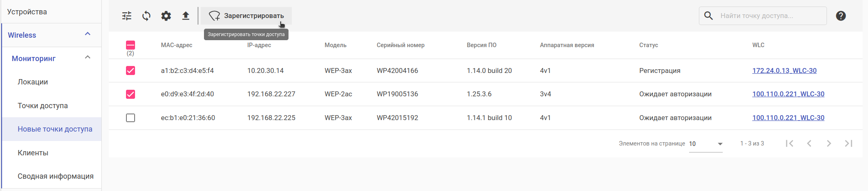Click the refresh sync icon
Screen dimensions: 868x191
[x=147, y=16]
